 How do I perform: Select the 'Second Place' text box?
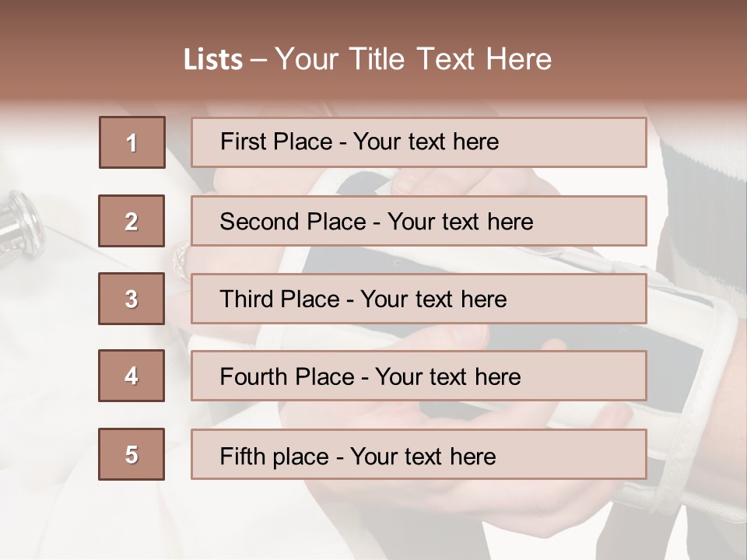(419, 221)
